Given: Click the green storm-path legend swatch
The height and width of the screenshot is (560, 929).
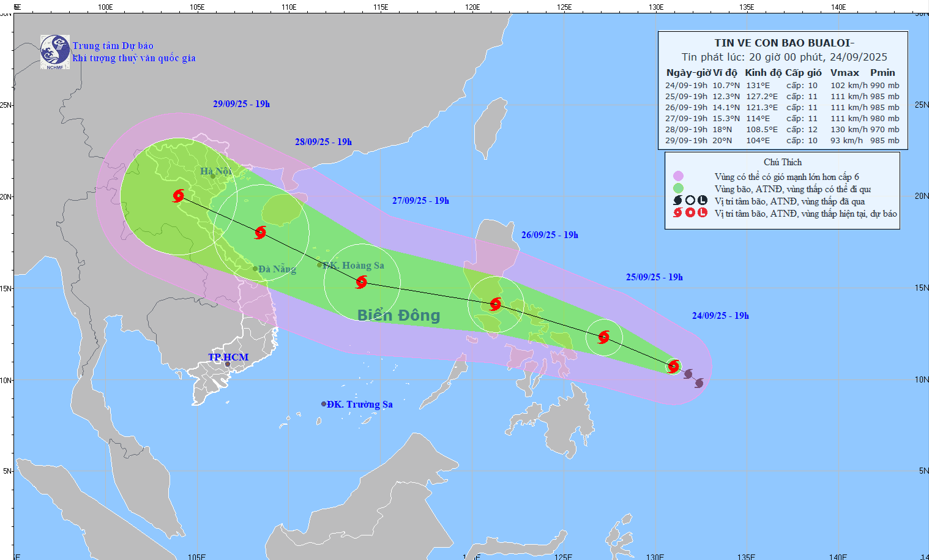Looking at the screenshot, I should (x=678, y=189).
